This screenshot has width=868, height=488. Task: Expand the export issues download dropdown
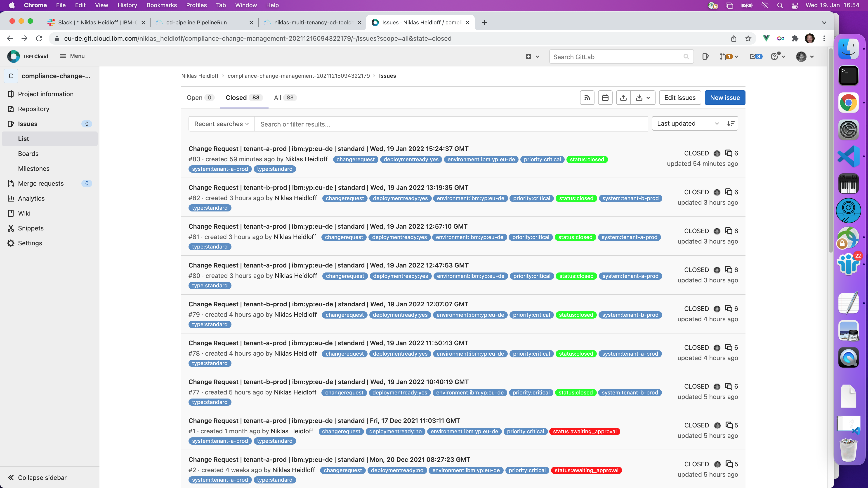pos(643,98)
